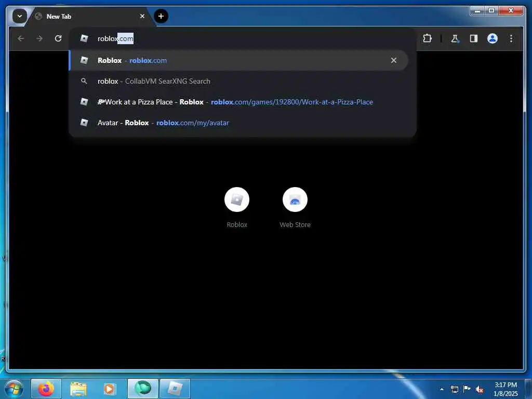The height and width of the screenshot is (399, 532).
Task: Select the Roblox - roblox.com suggestion
Action: click(x=238, y=60)
